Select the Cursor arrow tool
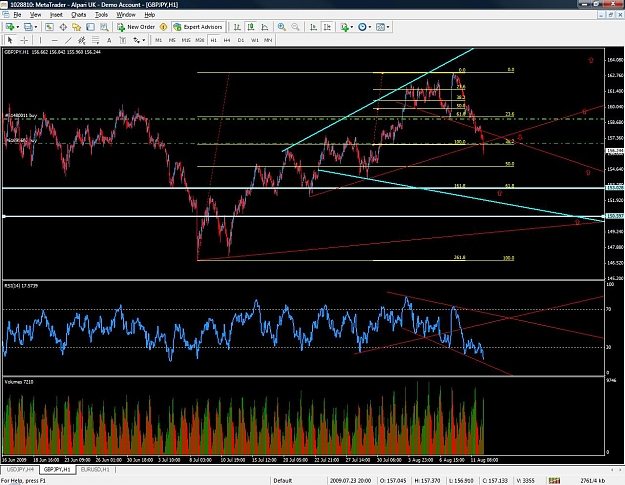Image resolution: width=625 pixels, height=485 pixels. [x=10, y=40]
